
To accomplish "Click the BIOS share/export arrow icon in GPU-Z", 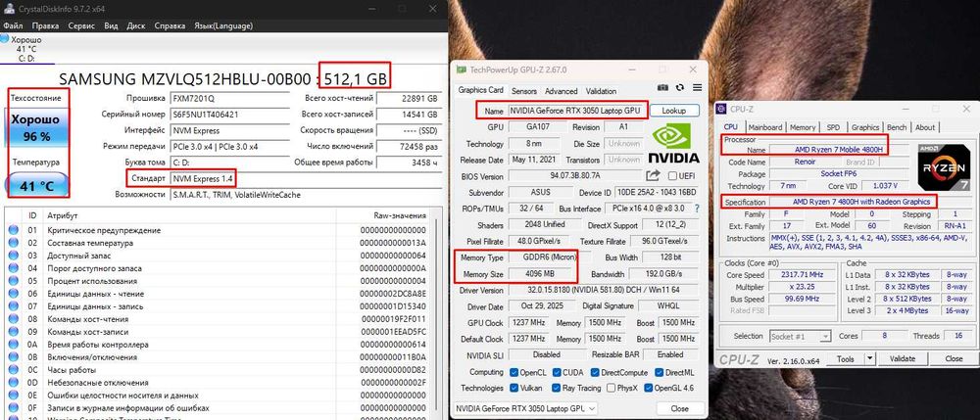I will tap(653, 175).
